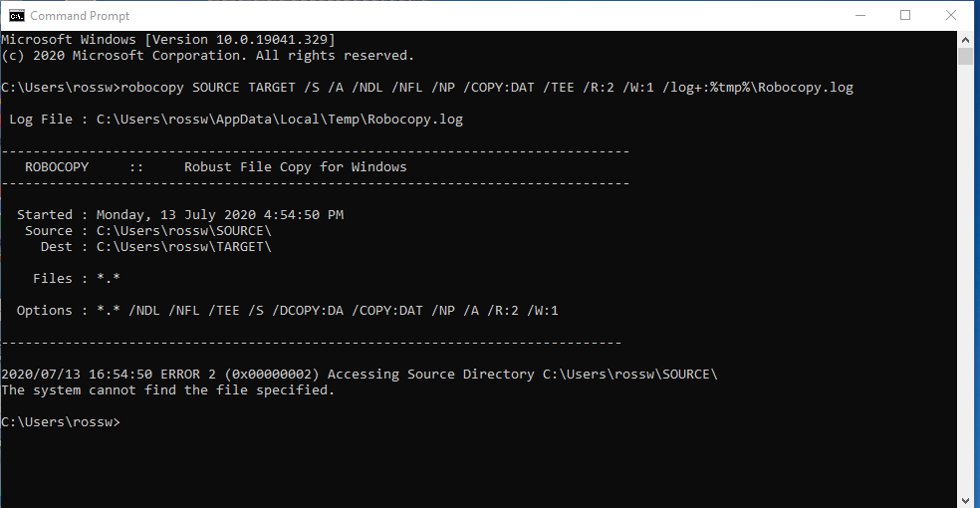This screenshot has height=508, width=980.
Task: Click the scrollbar up arrow
Action: click(x=965, y=38)
